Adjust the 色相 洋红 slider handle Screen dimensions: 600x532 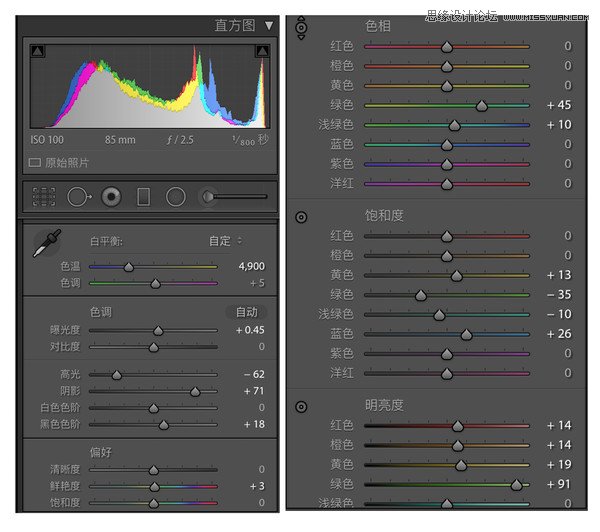[x=447, y=184]
